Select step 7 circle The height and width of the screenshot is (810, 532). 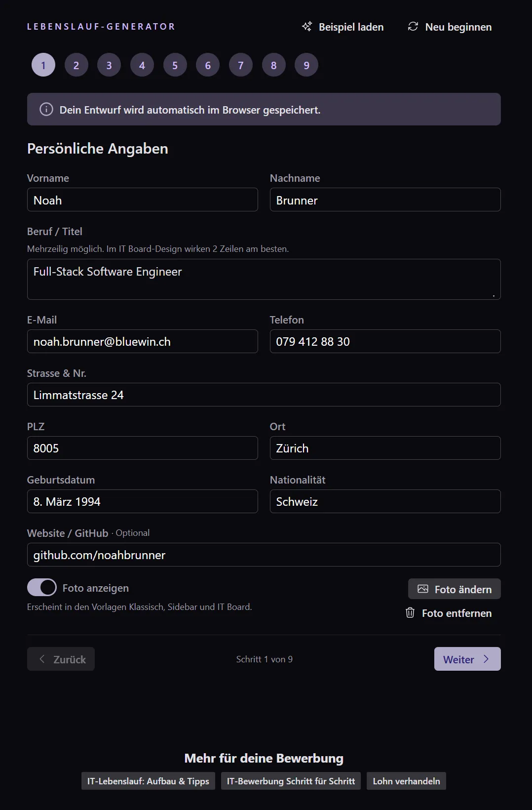(x=241, y=65)
